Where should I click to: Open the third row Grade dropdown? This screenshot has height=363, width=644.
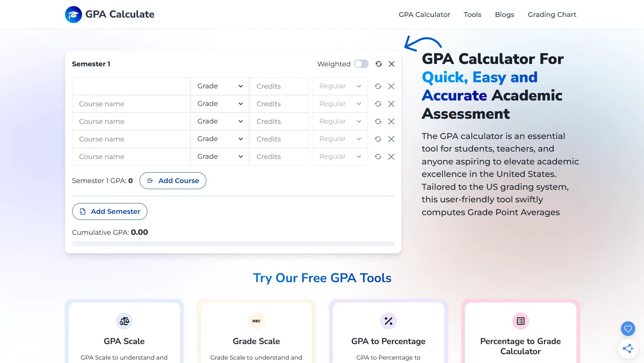tap(220, 121)
